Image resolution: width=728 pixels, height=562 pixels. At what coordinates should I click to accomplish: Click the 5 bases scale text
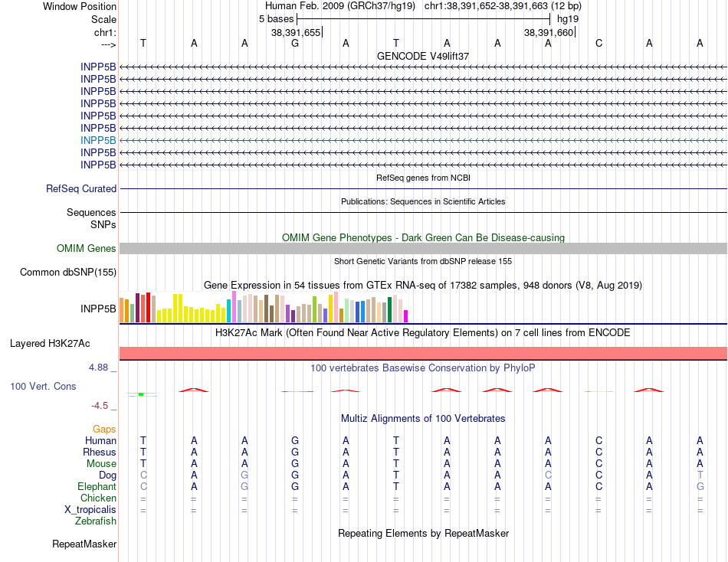click(x=276, y=19)
